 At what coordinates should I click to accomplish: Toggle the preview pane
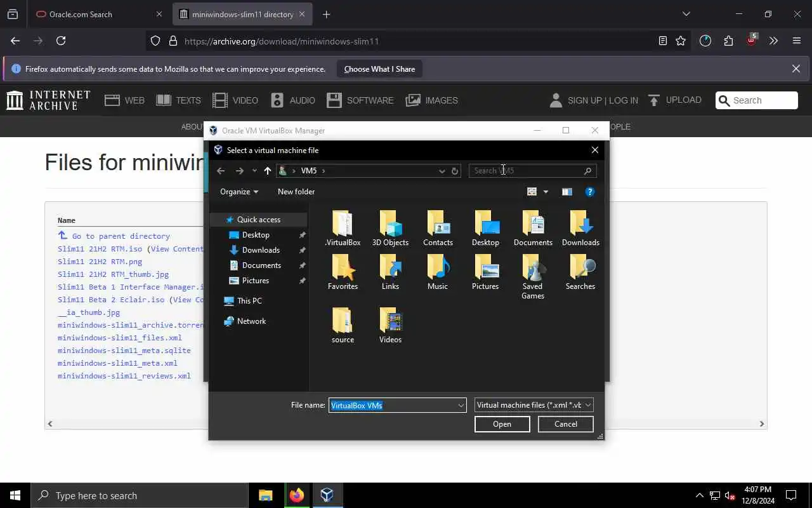tap(567, 192)
